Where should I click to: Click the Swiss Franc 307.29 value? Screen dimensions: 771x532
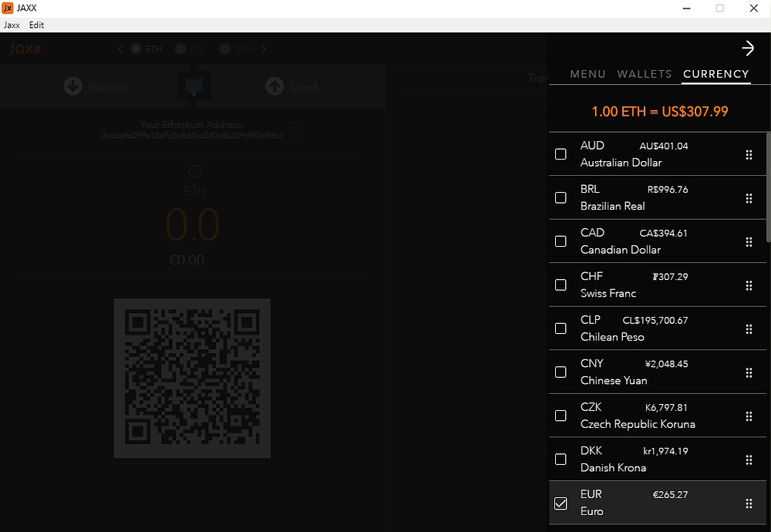click(x=670, y=277)
